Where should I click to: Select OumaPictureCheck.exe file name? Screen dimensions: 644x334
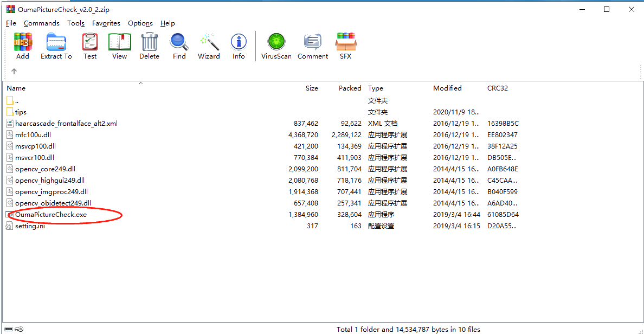pyautogui.click(x=51, y=215)
